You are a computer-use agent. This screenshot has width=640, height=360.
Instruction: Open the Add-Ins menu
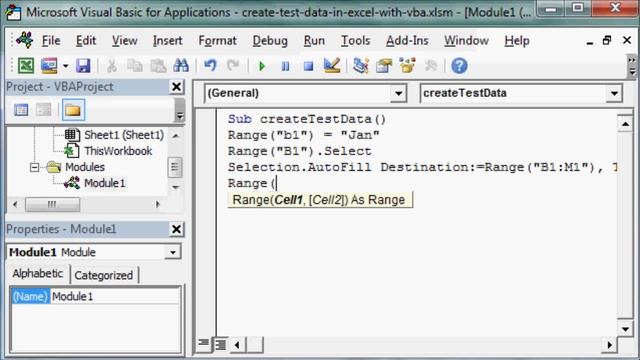point(407,40)
